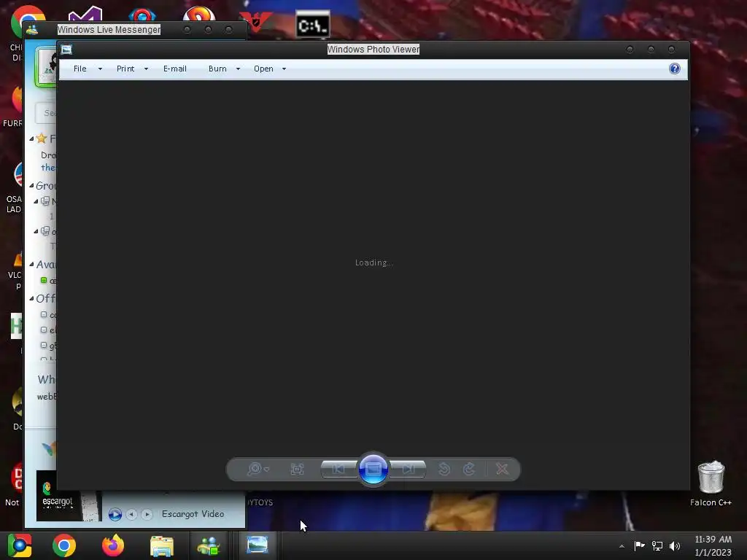747x560 pixels.
Task: Click the Messenger title bar icon
Action: (x=32, y=30)
